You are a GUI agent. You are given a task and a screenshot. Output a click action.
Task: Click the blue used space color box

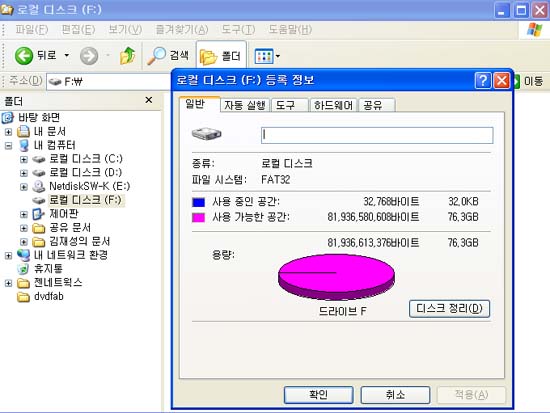[199, 202]
